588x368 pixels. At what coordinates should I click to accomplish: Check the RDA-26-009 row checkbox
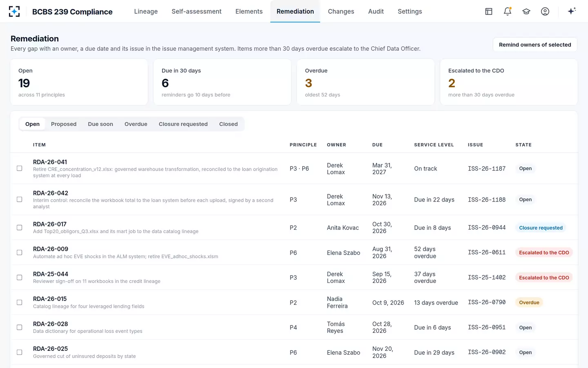pos(19,252)
